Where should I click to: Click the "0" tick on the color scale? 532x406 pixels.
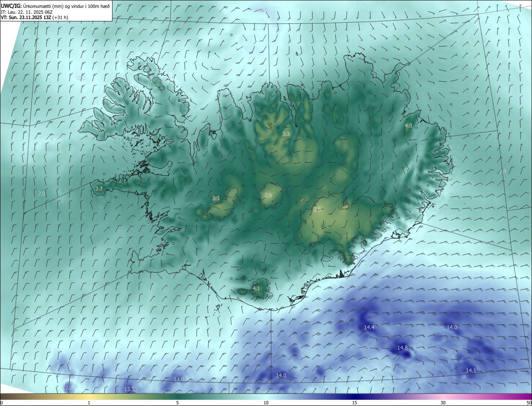(x=2, y=403)
